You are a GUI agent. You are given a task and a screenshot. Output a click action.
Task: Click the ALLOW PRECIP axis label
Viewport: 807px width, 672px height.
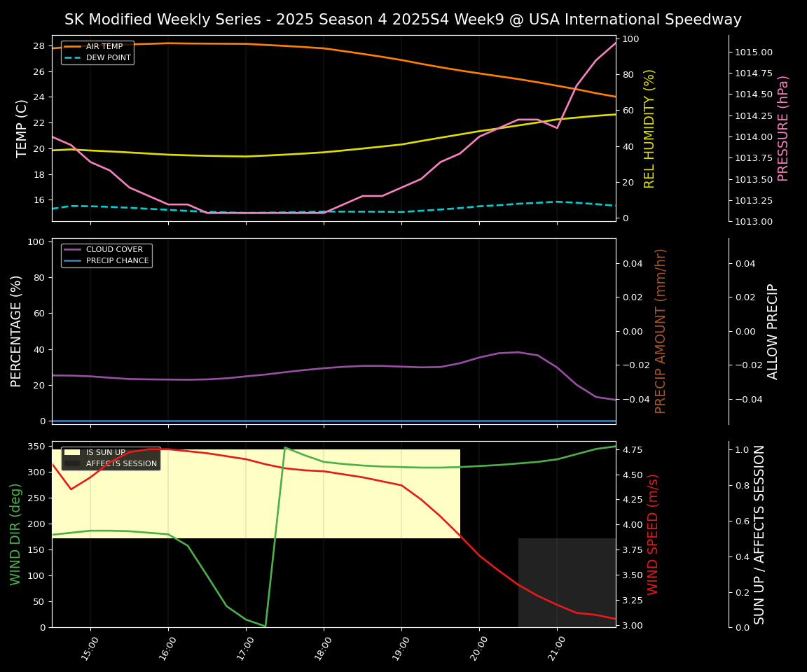coord(773,330)
